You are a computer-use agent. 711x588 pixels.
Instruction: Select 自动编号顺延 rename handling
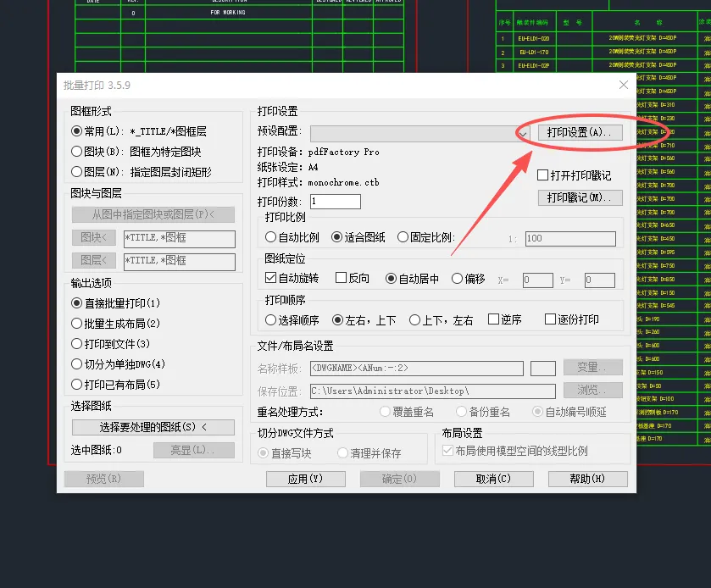[537, 411]
